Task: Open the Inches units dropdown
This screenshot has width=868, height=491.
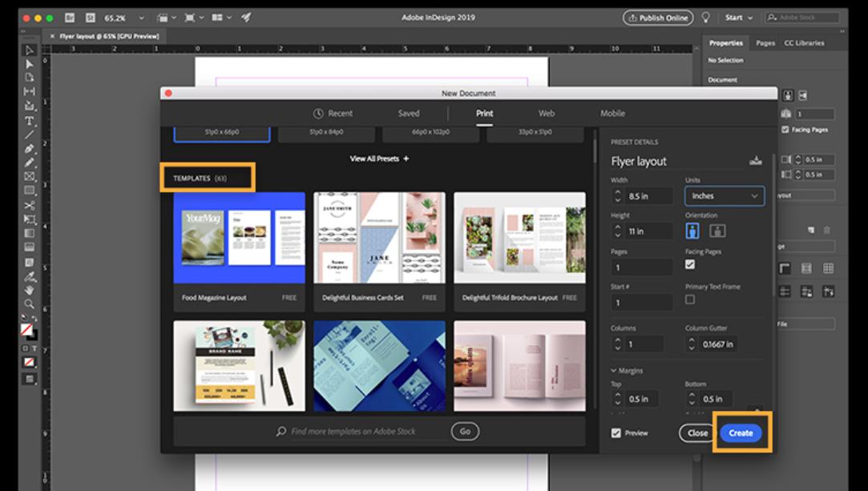Action: pos(725,195)
